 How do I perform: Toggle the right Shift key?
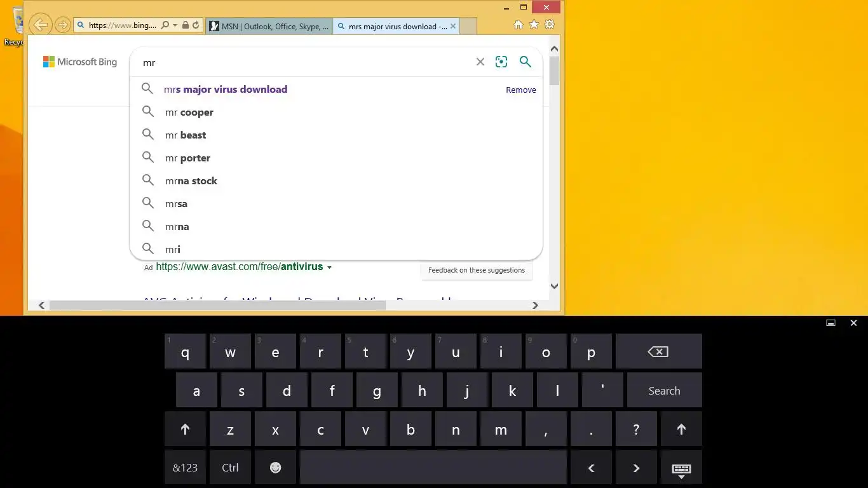681,430
